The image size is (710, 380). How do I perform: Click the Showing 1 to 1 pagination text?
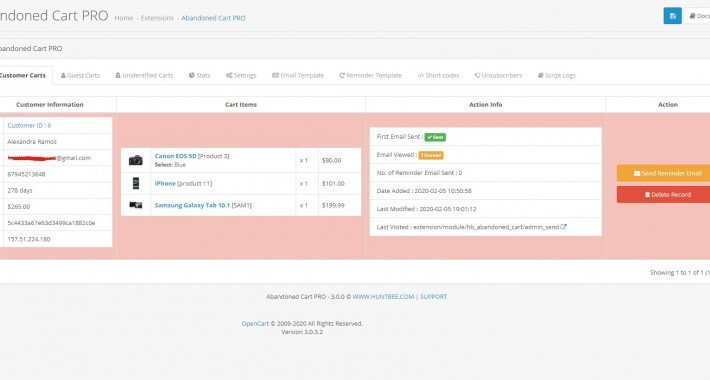[679, 273]
